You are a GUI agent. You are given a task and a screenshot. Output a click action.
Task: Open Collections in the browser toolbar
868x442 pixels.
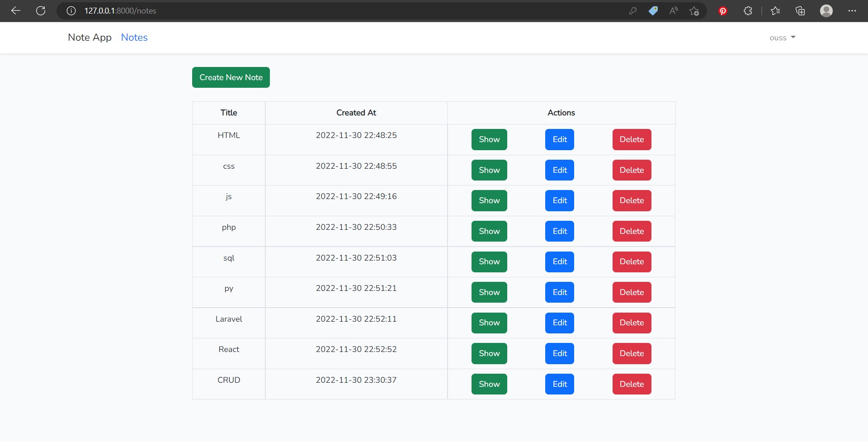[x=800, y=11]
